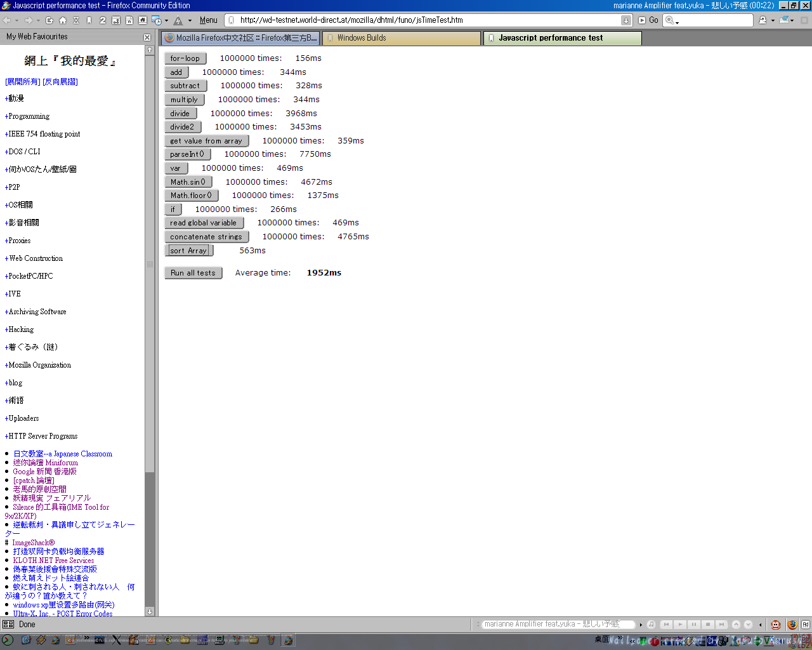Click the hourglass History toolbar icon

(x=76, y=20)
